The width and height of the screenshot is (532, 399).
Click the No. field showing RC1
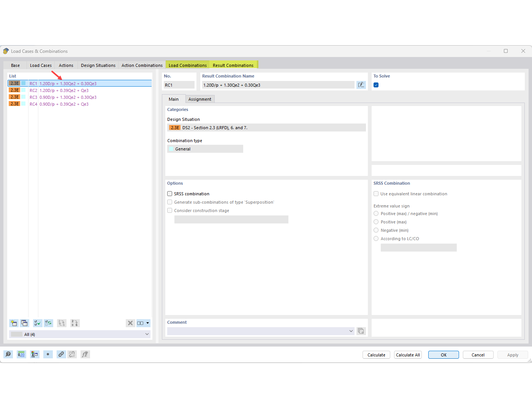[x=179, y=85]
